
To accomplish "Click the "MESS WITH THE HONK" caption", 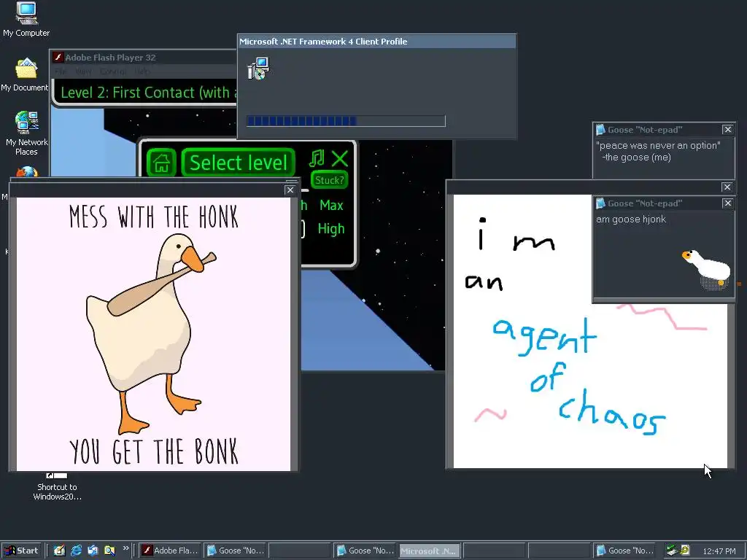I will pyautogui.click(x=153, y=217).
